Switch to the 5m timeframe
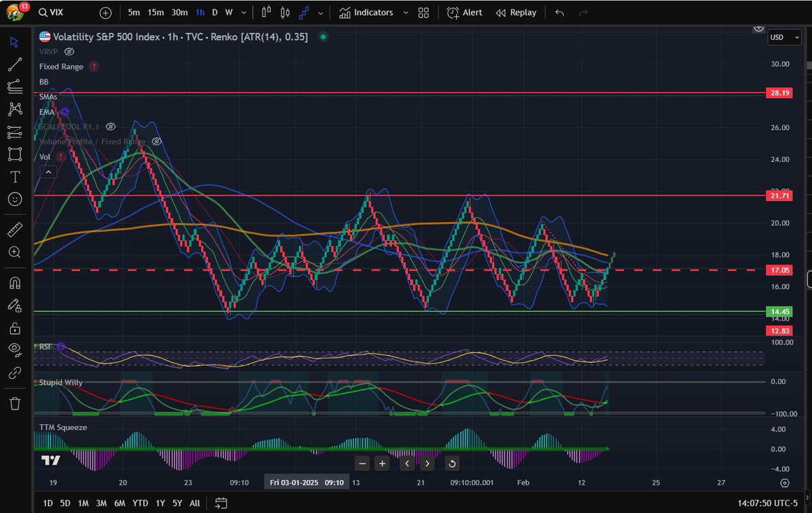This screenshot has width=812, height=513. tap(134, 12)
